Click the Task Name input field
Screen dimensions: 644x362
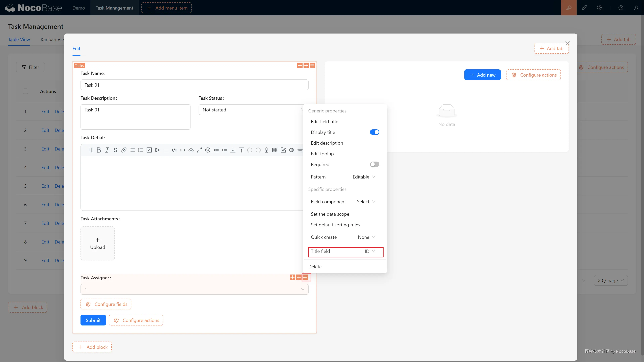point(194,85)
